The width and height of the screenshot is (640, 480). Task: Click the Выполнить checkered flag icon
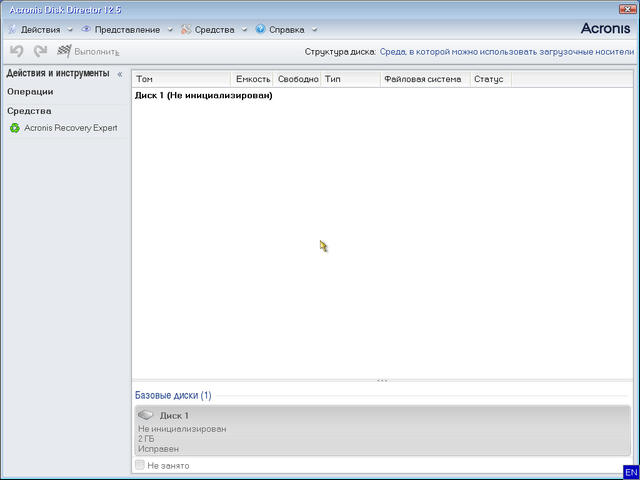pos(65,51)
